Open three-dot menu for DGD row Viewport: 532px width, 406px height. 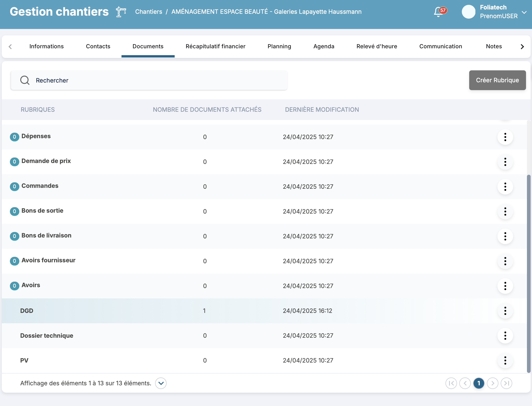click(505, 311)
